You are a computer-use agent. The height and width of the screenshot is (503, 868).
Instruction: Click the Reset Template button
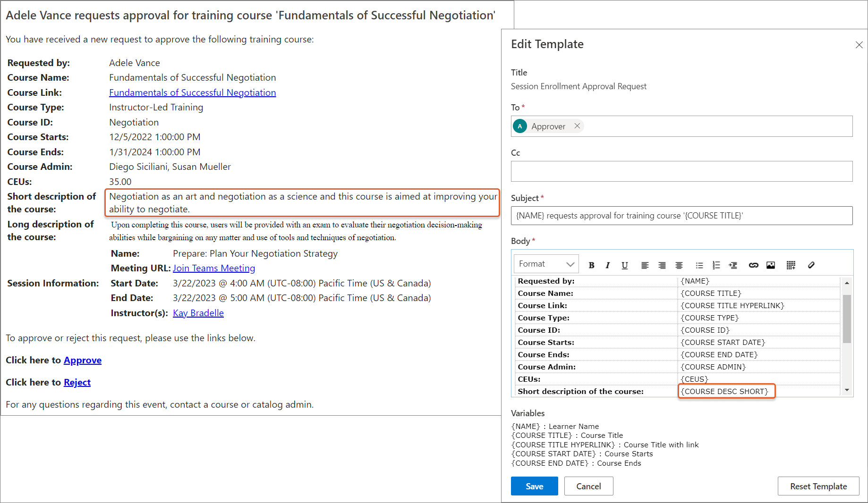click(x=818, y=486)
